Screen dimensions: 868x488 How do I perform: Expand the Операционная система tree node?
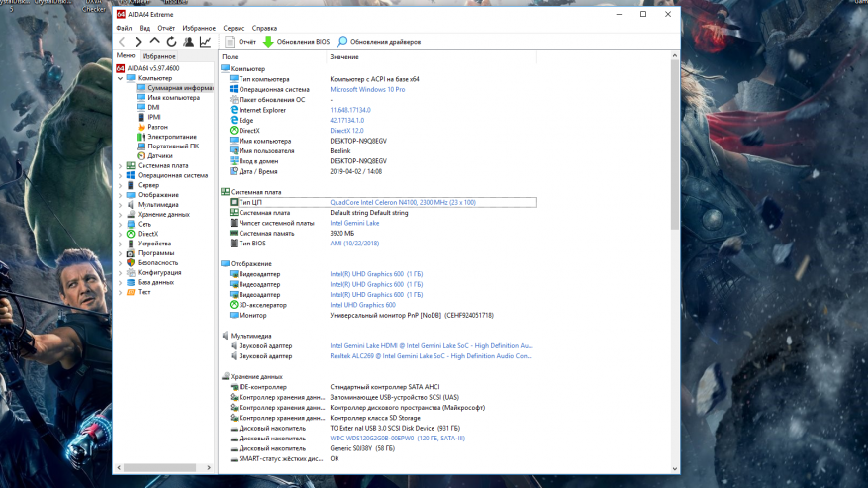[120, 175]
